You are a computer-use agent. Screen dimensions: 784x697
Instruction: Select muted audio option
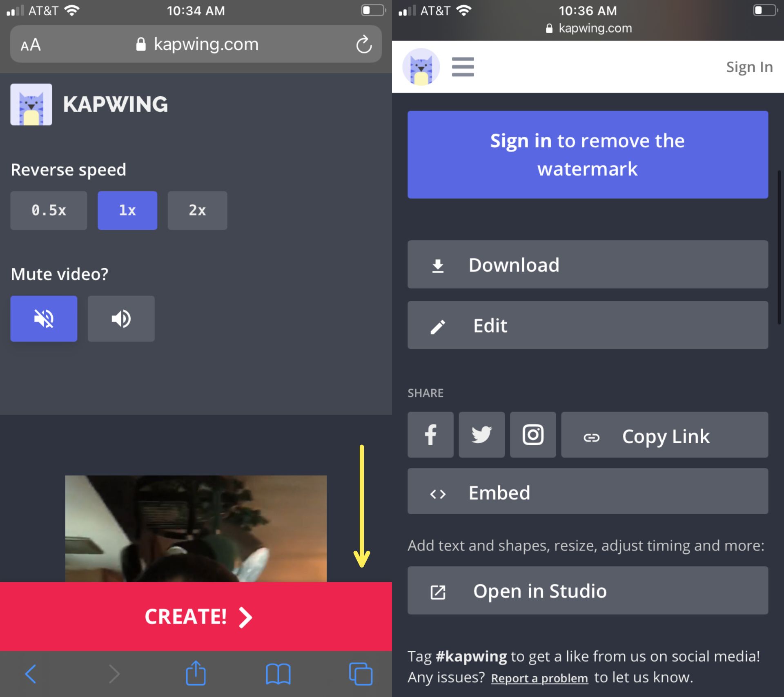pyautogui.click(x=44, y=319)
